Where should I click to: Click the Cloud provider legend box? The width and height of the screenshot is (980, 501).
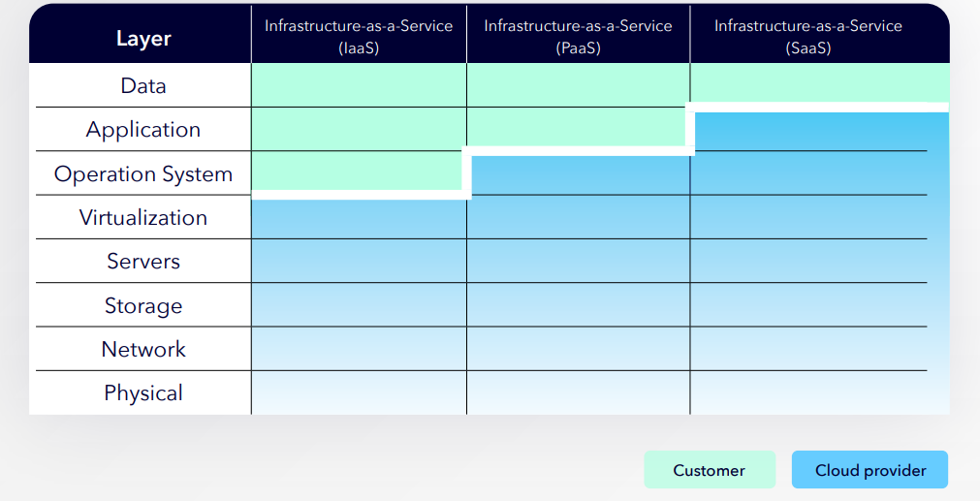click(x=870, y=470)
